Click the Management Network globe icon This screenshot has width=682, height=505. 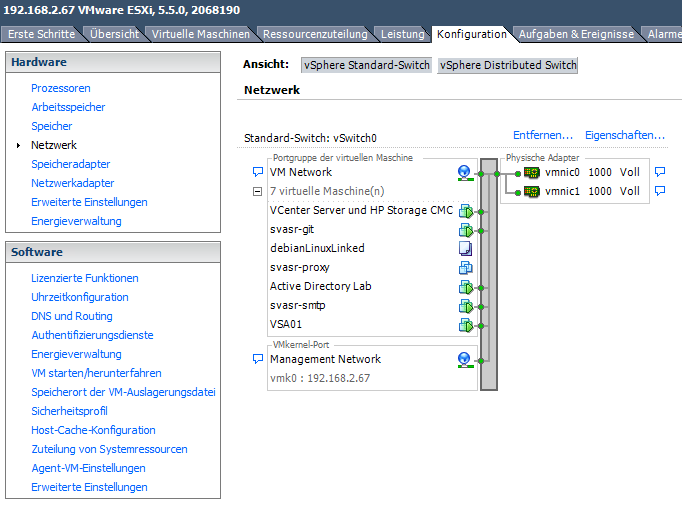tap(464, 360)
